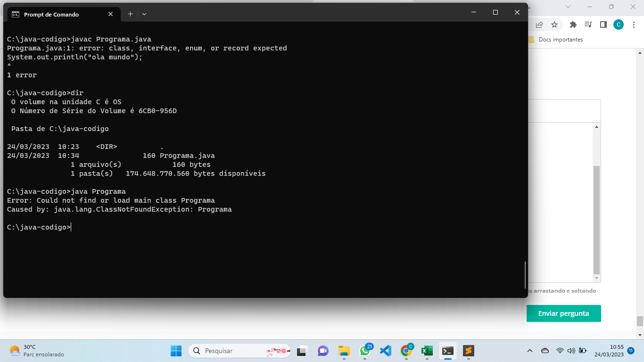644x362 pixels.
Task: Open the weather widget 30°C
Action: (x=37, y=351)
